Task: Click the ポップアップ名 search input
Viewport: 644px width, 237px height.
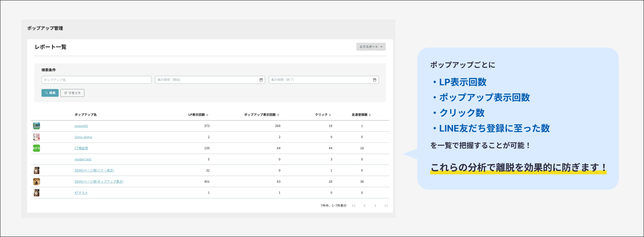Action: (96, 80)
